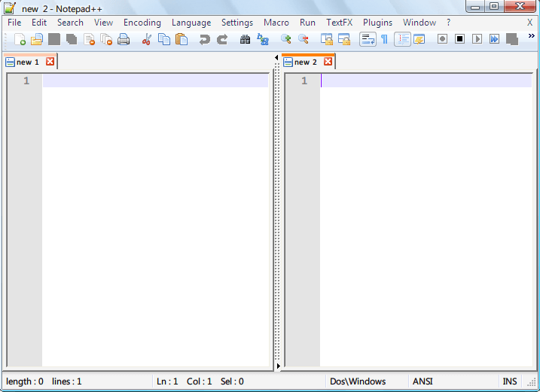
Task: Click the Print icon in toolbar
Action: tap(124, 39)
